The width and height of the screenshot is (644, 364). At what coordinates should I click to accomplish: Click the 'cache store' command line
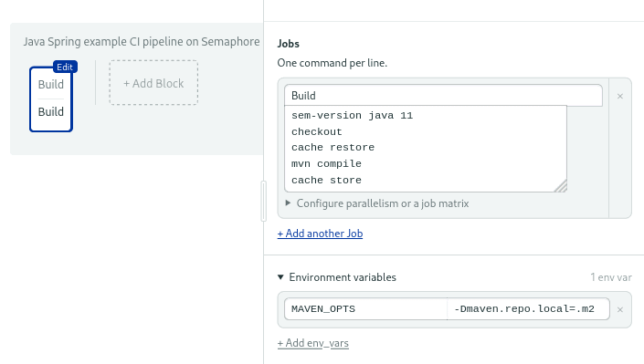tap(326, 180)
